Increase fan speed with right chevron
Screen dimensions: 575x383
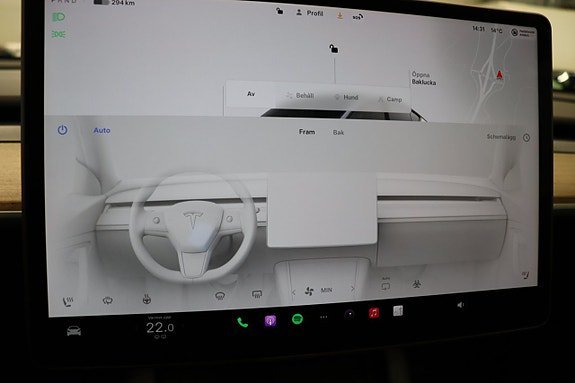352,289
